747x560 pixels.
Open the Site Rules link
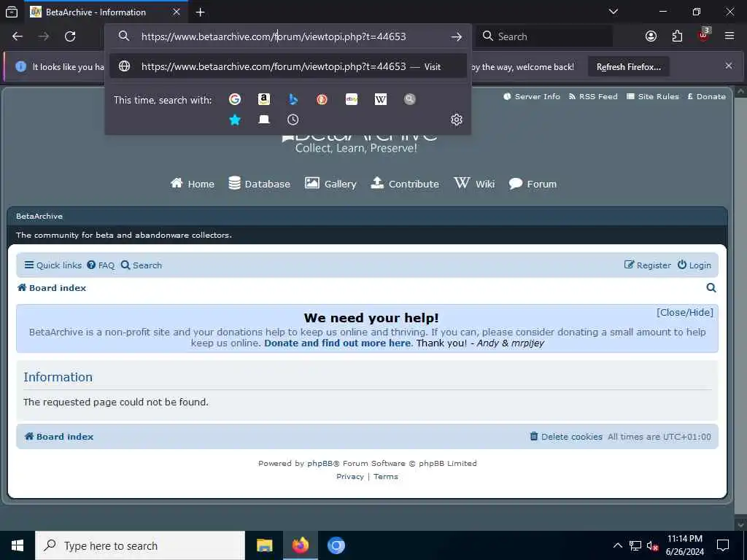point(653,97)
